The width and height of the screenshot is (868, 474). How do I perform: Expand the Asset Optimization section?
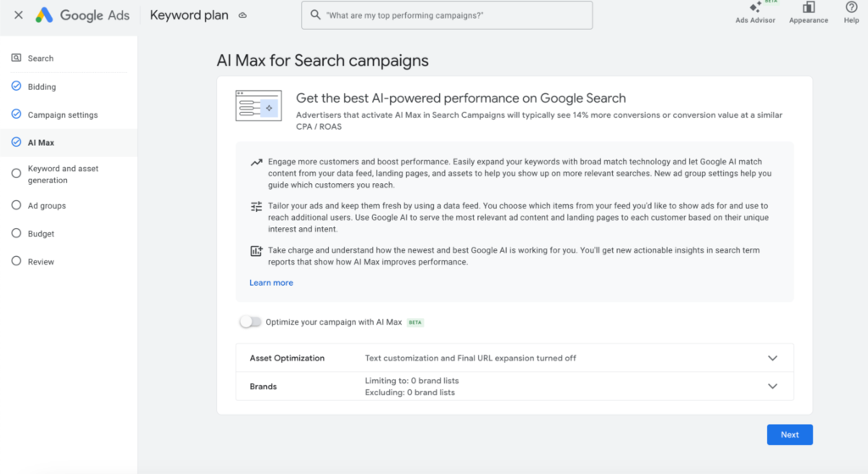(x=772, y=358)
